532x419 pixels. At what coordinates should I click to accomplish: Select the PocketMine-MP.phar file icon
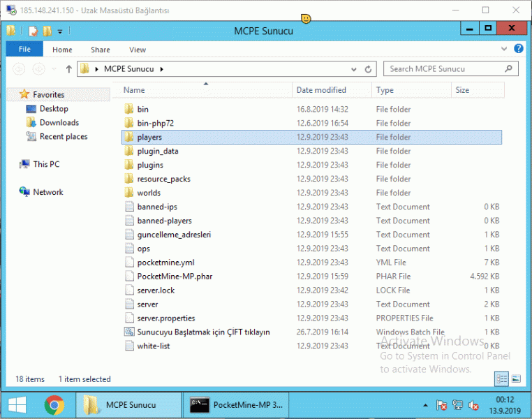129,276
